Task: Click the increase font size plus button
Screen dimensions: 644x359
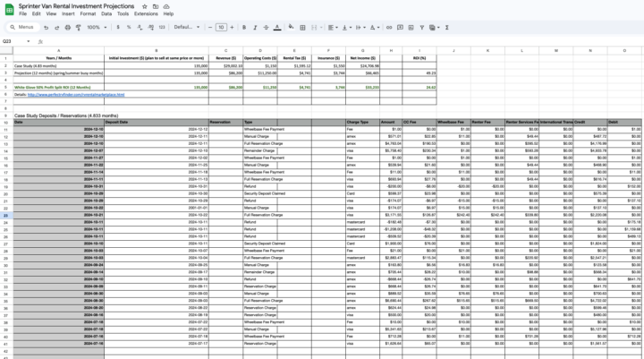Action: [233, 27]
